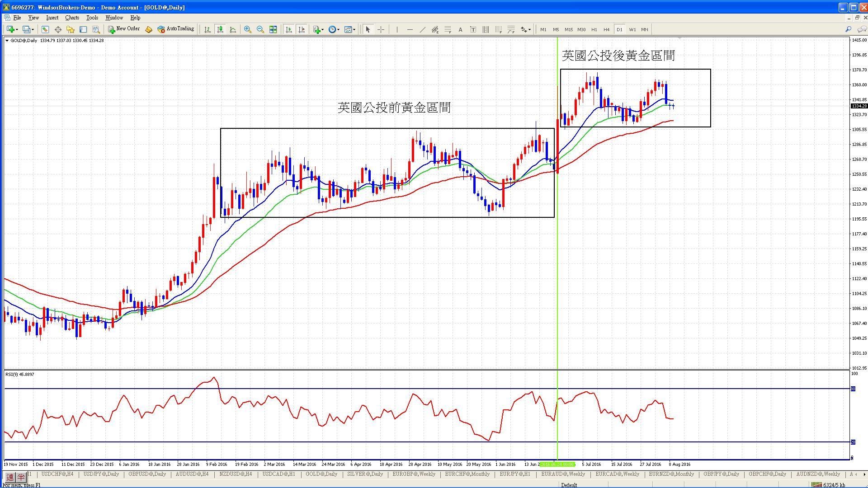Expand the new chart dropdown arrow
This screenshot has width=868, height=488.
tap(17, 30)
